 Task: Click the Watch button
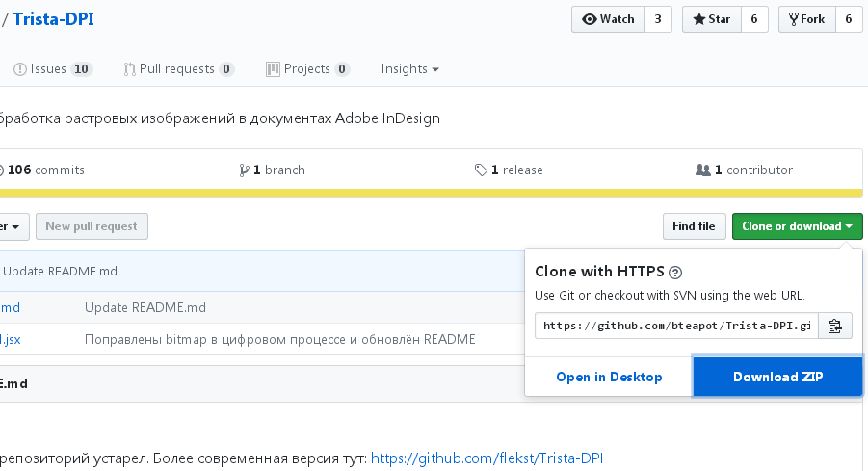[609, 19]
